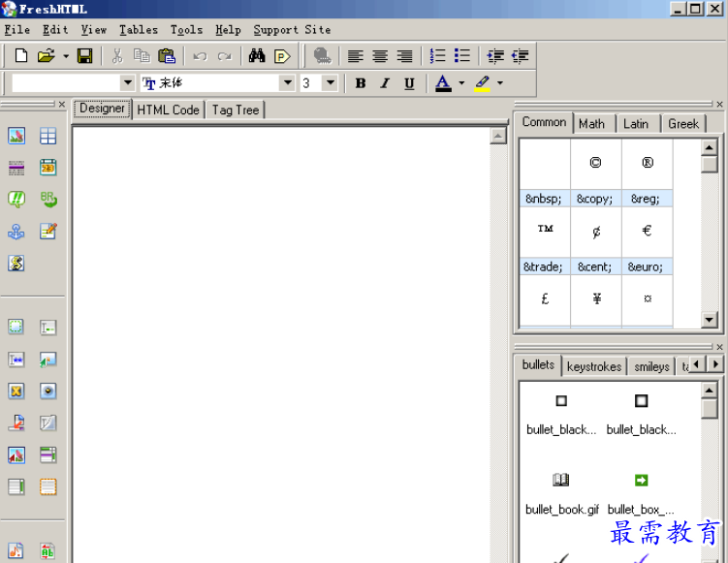This screenshot has width=728, height=563.
Task: Open the keystrokes images tab
Action: (x=594, y=366)
